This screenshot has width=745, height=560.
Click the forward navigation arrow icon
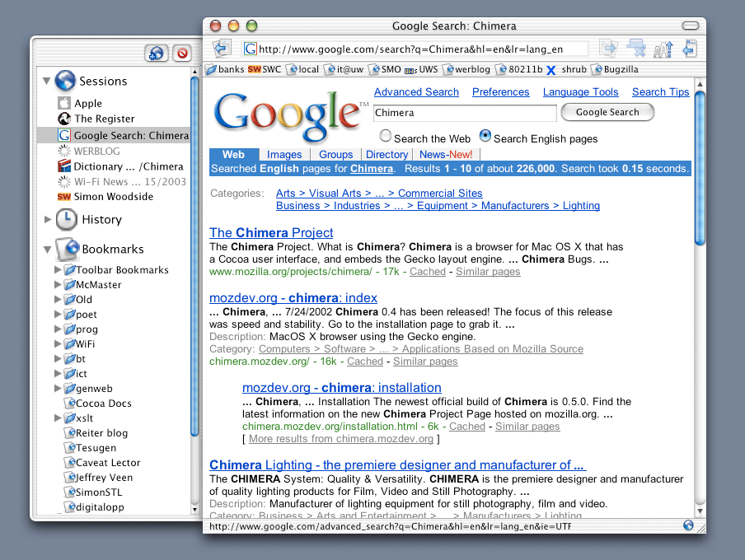608,49
